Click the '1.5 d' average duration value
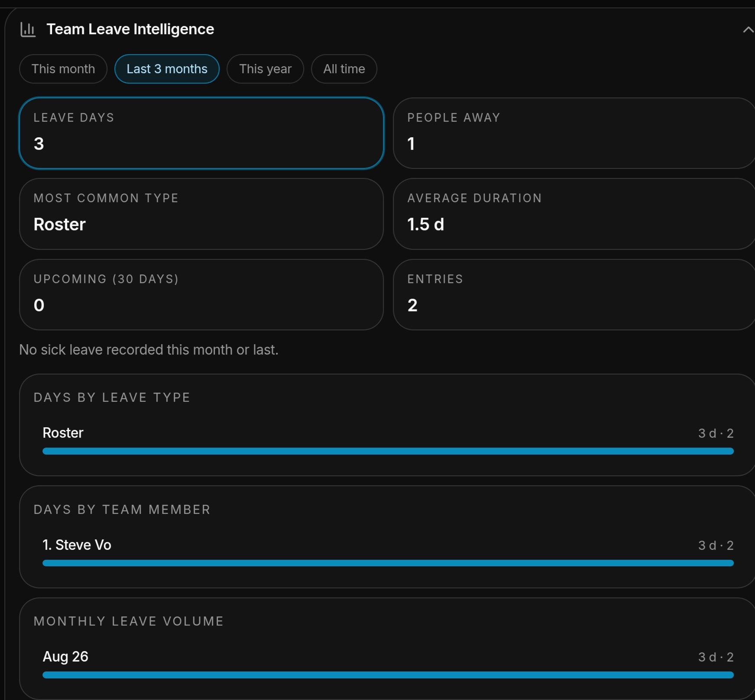Viewport: 755px width, 700px height. coord(425,224)
